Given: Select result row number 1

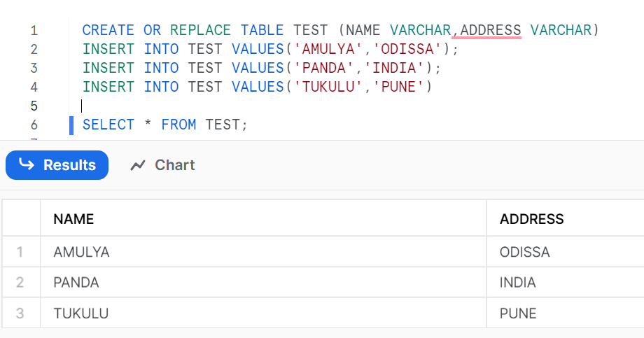Looking at the screenshot, I should pos(20,252).
